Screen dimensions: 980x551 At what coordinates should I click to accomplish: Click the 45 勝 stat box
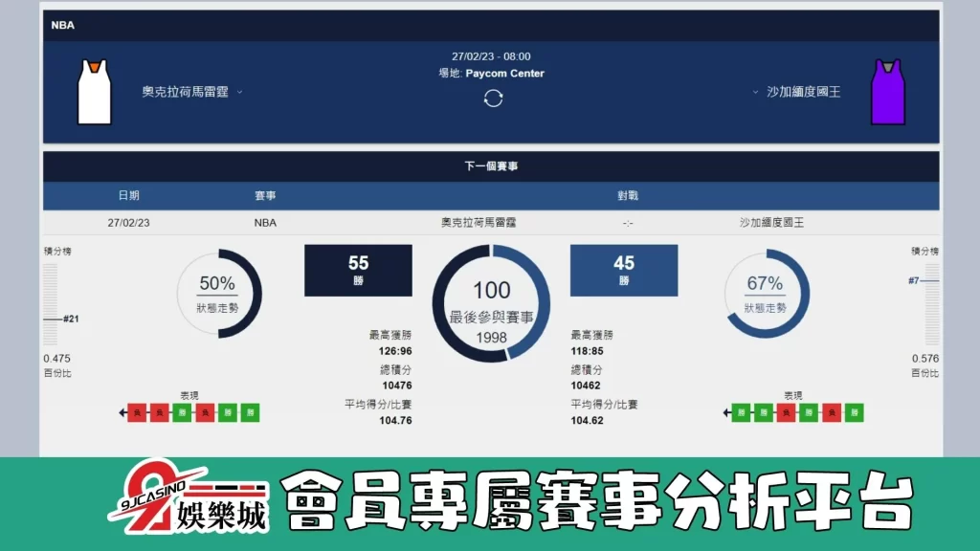[624, 271]
